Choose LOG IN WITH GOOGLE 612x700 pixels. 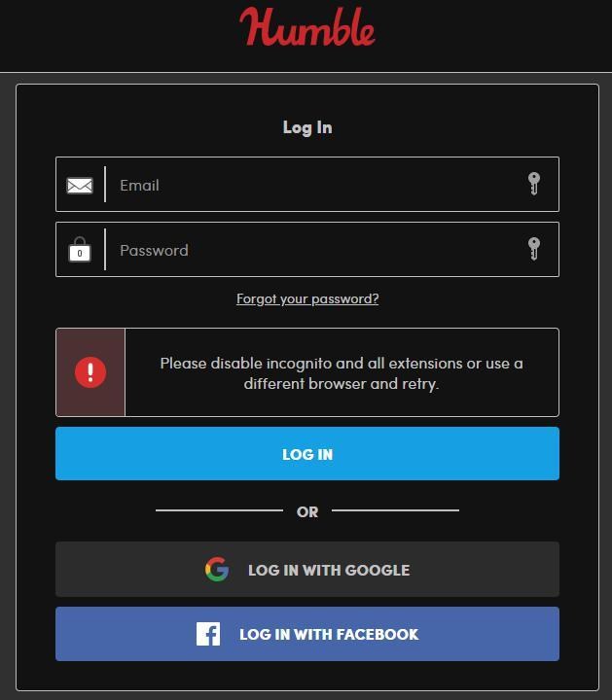click(x=307, y=569)
